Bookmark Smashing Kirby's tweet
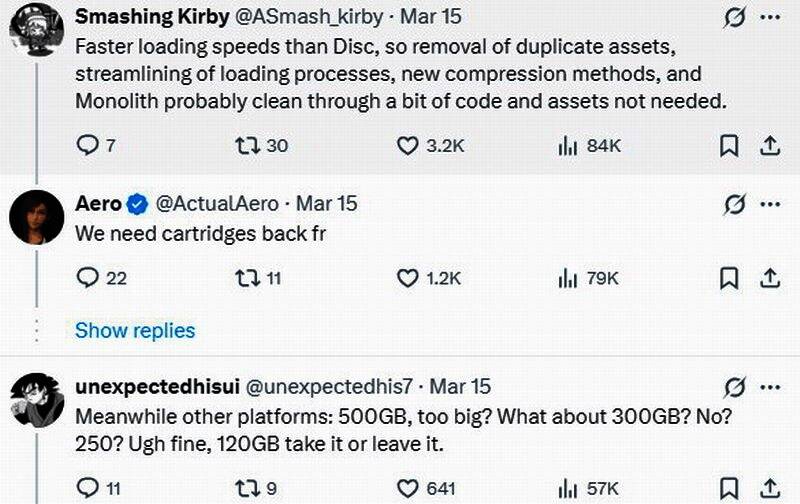 pyautogui.click(x=730, y=146)
